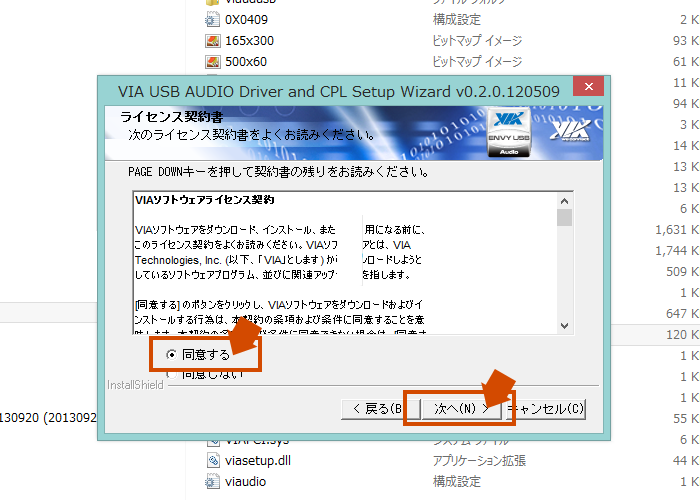Click the 2 K size of 0X0409
This screenshot has height=500, width=700.
689,20
